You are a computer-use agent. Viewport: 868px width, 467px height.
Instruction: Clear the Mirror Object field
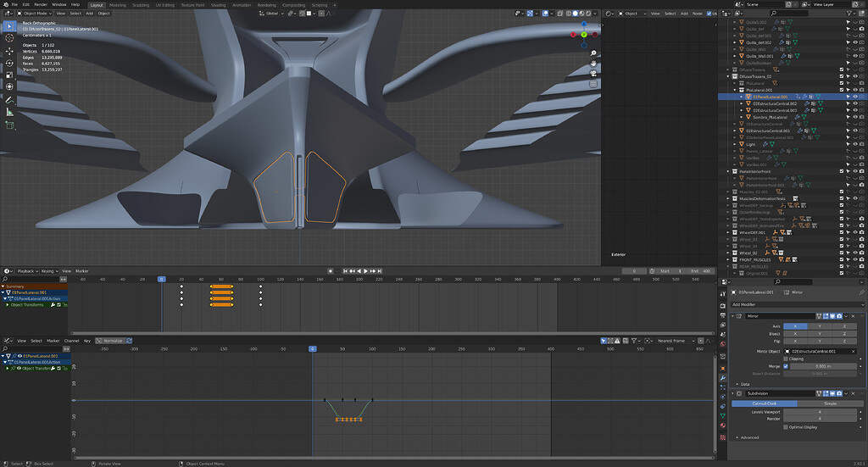[853, 352]
